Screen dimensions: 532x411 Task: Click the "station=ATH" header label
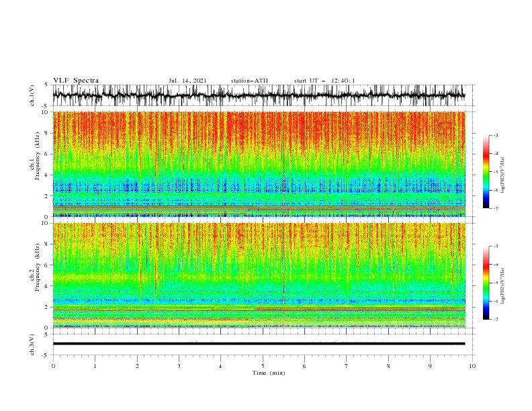click(249, 81)
